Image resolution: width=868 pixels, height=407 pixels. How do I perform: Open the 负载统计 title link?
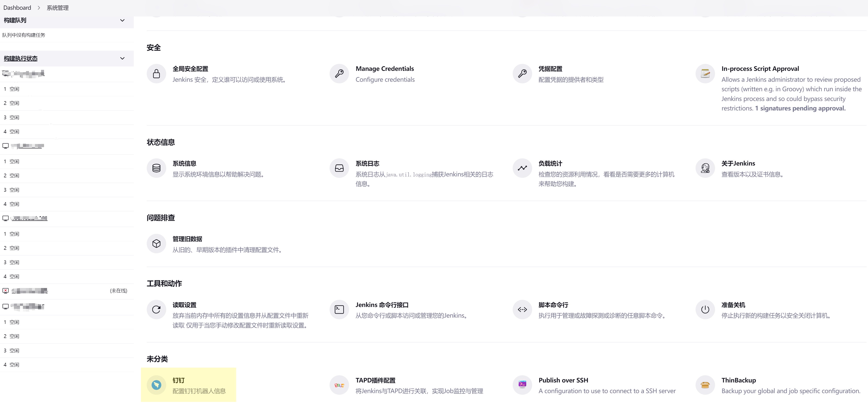[x=550, y=164]
